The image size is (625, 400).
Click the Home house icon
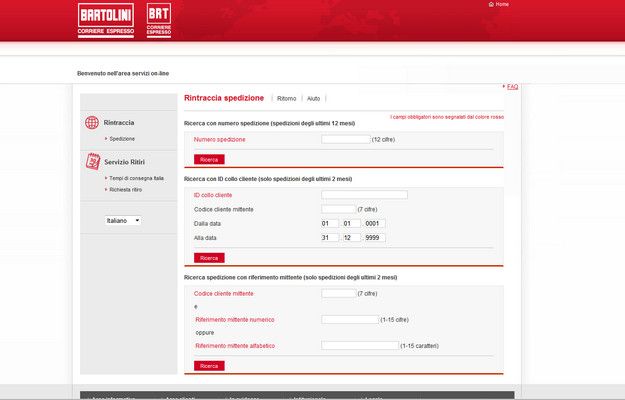[490, 5]
